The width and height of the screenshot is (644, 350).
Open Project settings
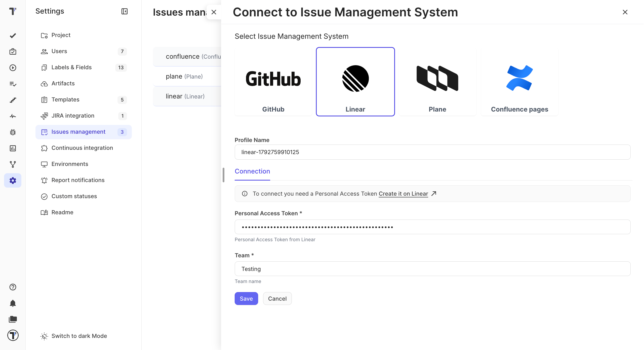[84, 35]
